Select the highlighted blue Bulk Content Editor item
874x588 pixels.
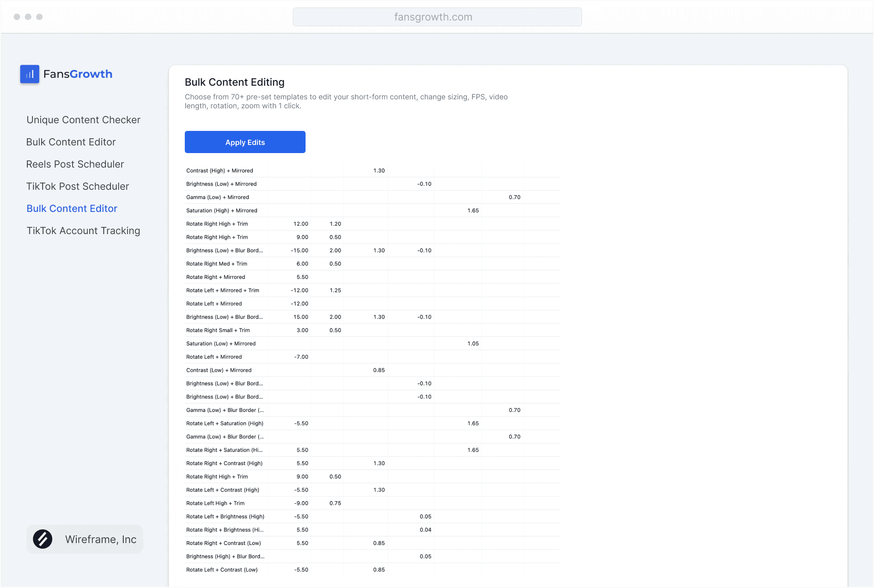click(72, 209)
